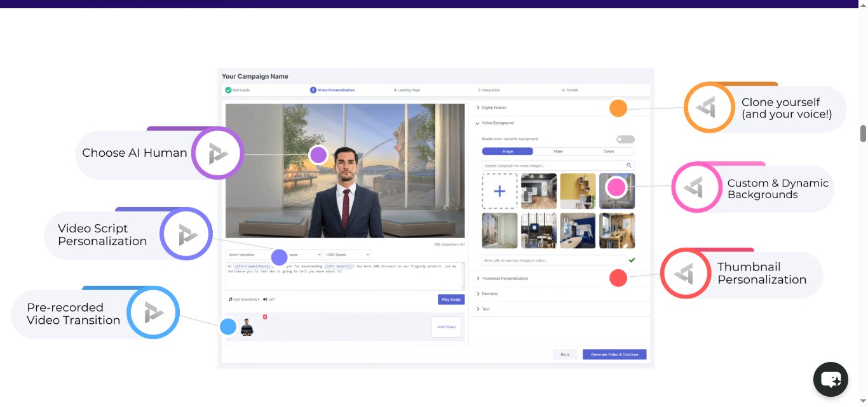Click the logo icon in Choose AI Human callout
868x407 pixels.
[218, 153]
